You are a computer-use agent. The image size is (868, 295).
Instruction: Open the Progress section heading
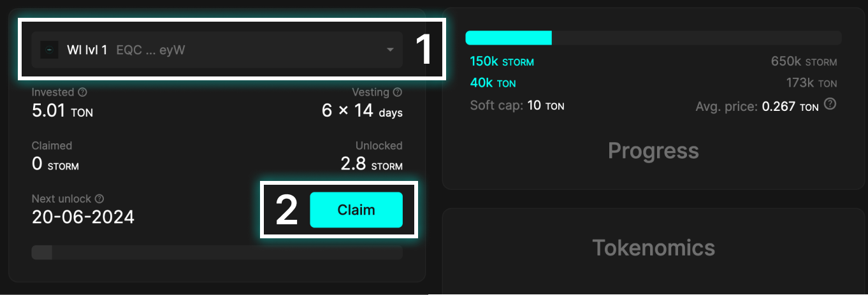(653, 151)
